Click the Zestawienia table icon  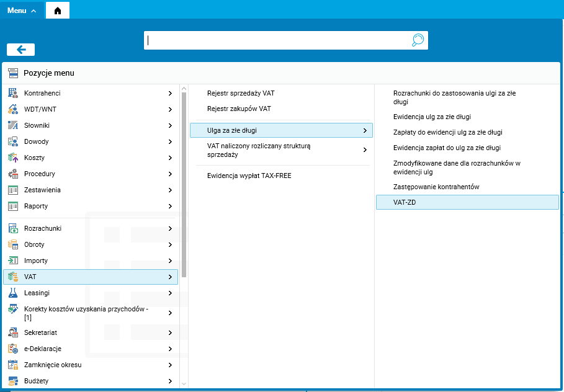click(x=13, y=190)
